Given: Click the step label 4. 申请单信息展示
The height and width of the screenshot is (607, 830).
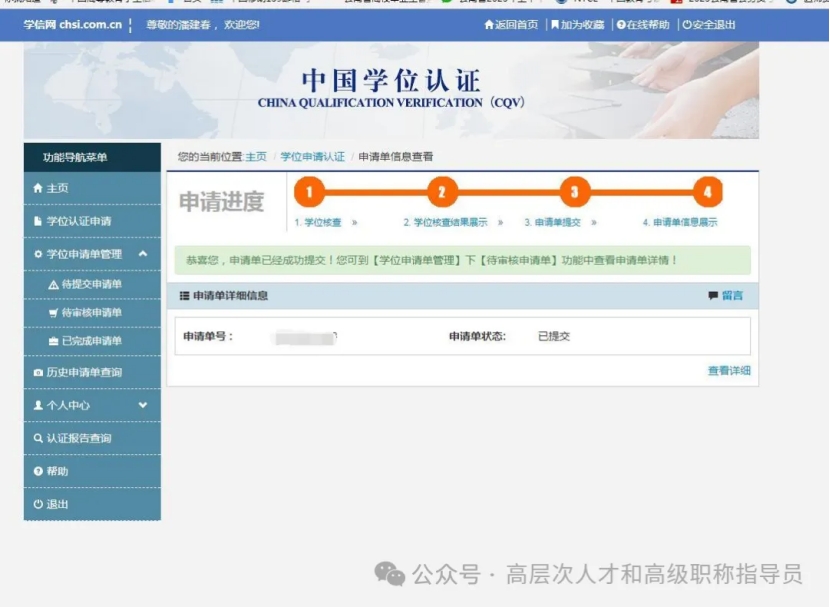Looking at the screenshot, I should point(680,222).
